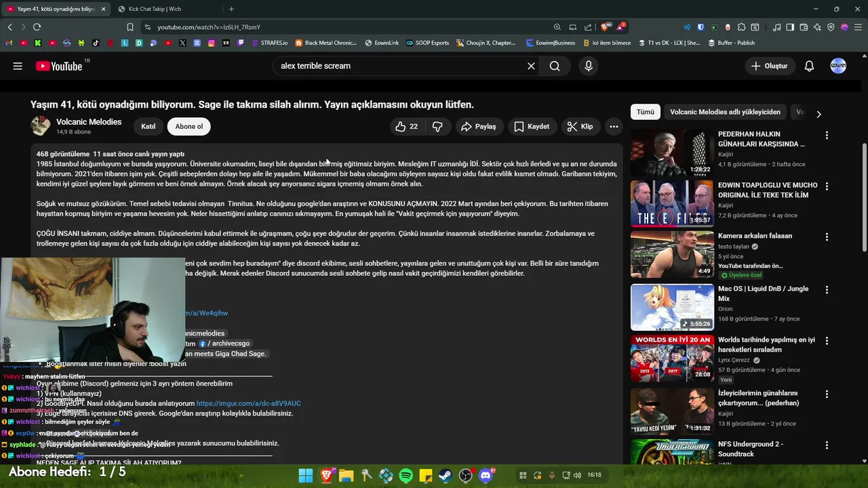
Task: Select Volcanic Melodies adlı yükleyiciden chip
Action: [x=725, y=112]
